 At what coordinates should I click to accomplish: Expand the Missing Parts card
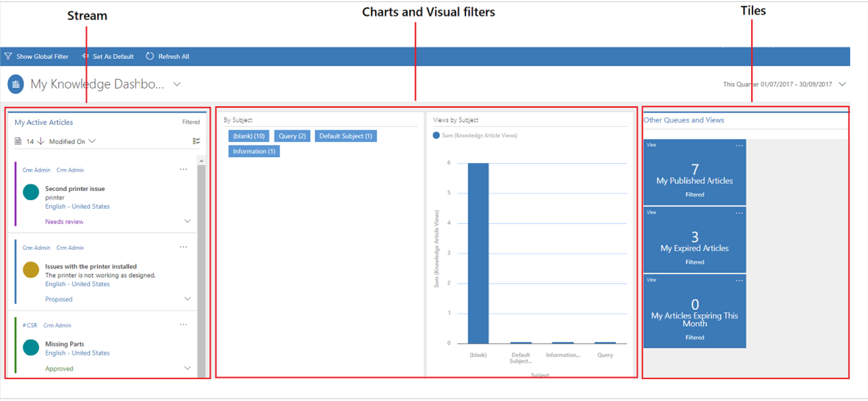[188, 368]
